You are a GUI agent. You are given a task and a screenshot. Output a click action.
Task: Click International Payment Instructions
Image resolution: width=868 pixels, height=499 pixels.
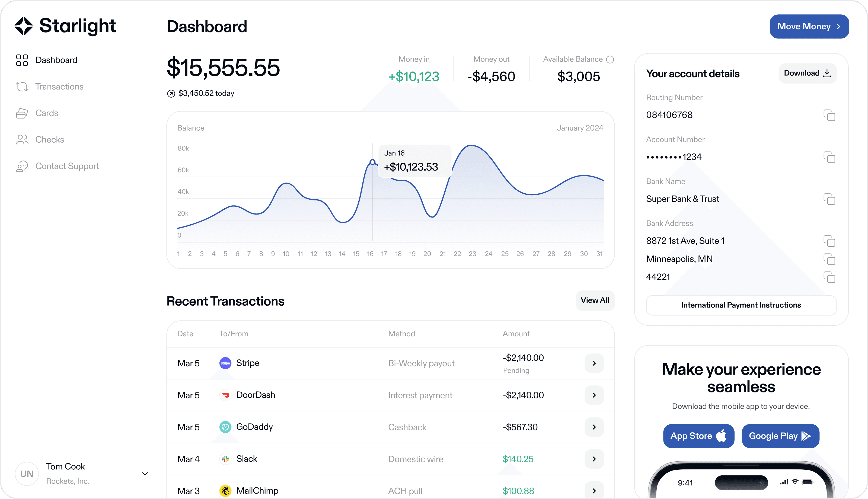pos(741,305)
